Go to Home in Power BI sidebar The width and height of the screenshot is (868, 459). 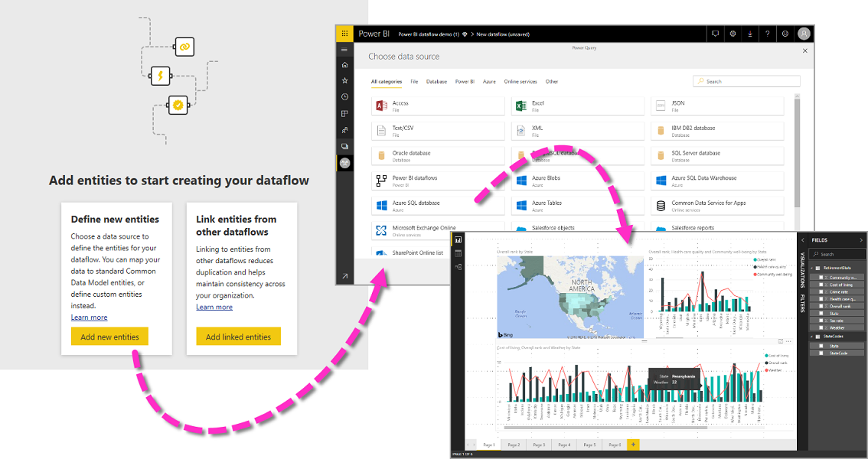click(x=344, y=65)
